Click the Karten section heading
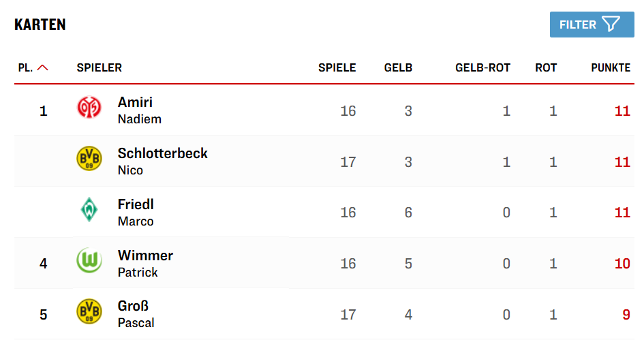Image resolution: width=644 pixels, height=340 pixels. [x=40, y=25]
